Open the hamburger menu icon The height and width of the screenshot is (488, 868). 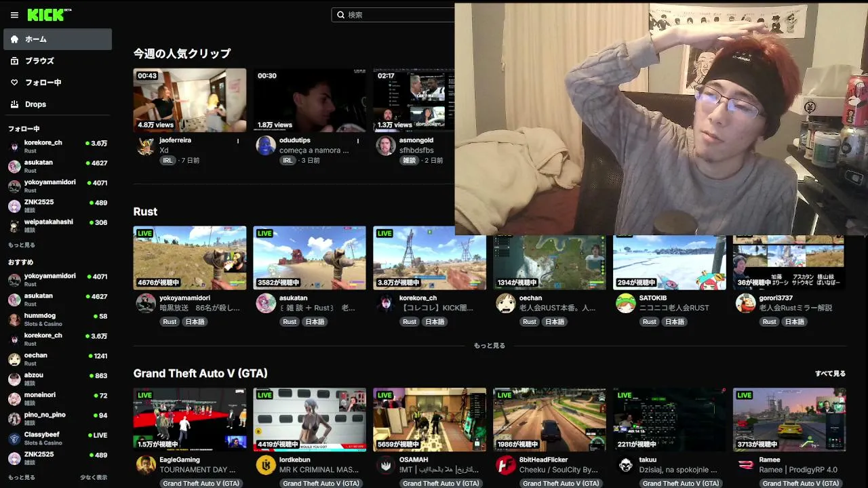14,15
